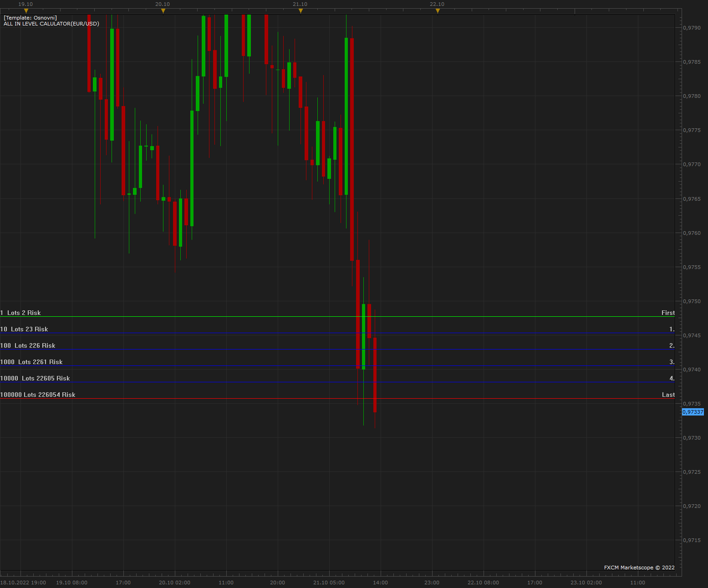Click the '1000 Lots 2261 Risk' label
This screenshot has width=708, height=588.
tap(31, 362)
